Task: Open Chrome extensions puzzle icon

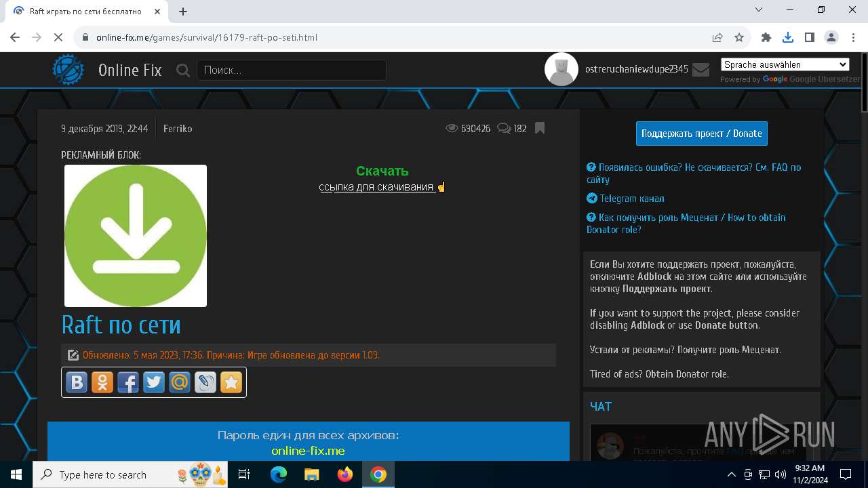Action: click(x=766, y=37)
